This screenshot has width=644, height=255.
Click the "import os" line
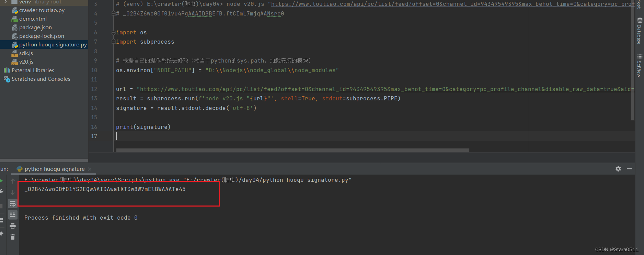pyautogui.click(x=131, y=33)
